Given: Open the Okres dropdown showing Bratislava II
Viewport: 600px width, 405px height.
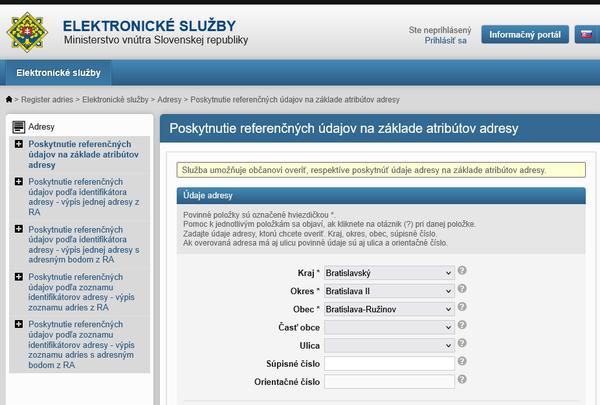Looking at the screenshot, I should coord(389,290).
